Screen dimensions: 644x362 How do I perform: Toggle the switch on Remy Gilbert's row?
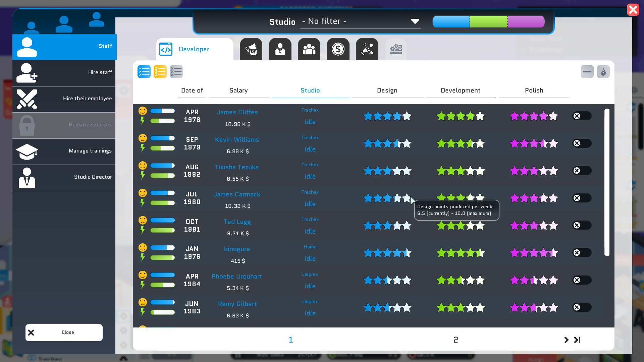pos(582,307)
